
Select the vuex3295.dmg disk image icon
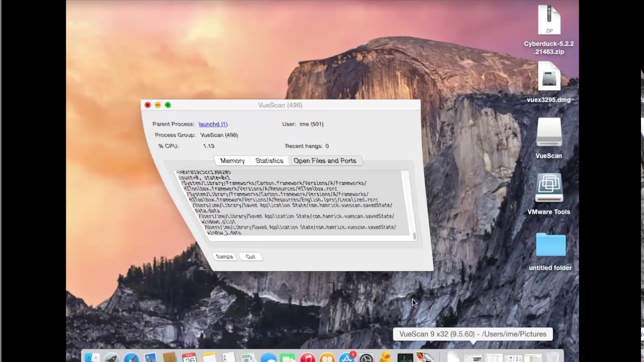(549, 76)
